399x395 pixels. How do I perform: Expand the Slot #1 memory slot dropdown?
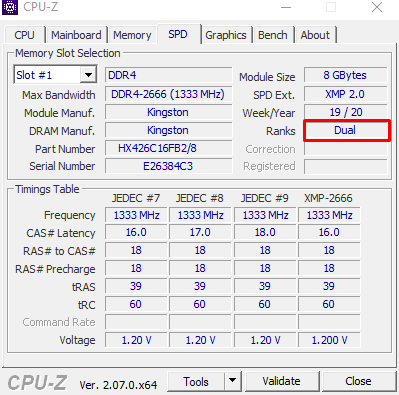point(88,75)
